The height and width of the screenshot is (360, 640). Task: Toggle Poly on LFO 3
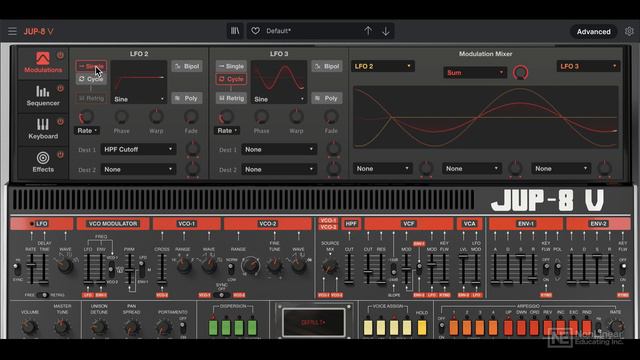click(x=327, y=98)
